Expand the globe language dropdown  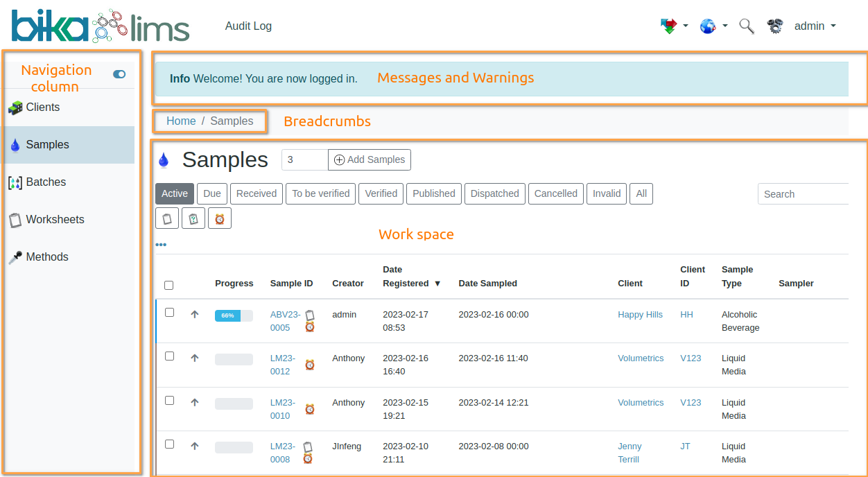(713, 26)
